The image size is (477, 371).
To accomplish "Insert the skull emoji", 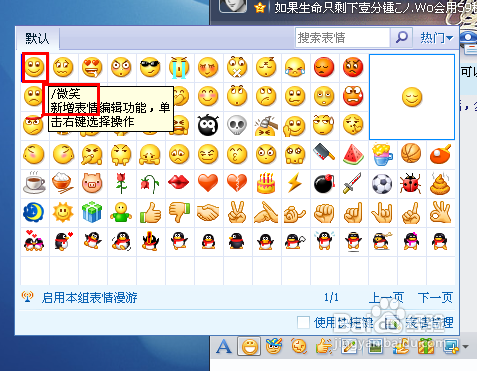I will 237,125.
